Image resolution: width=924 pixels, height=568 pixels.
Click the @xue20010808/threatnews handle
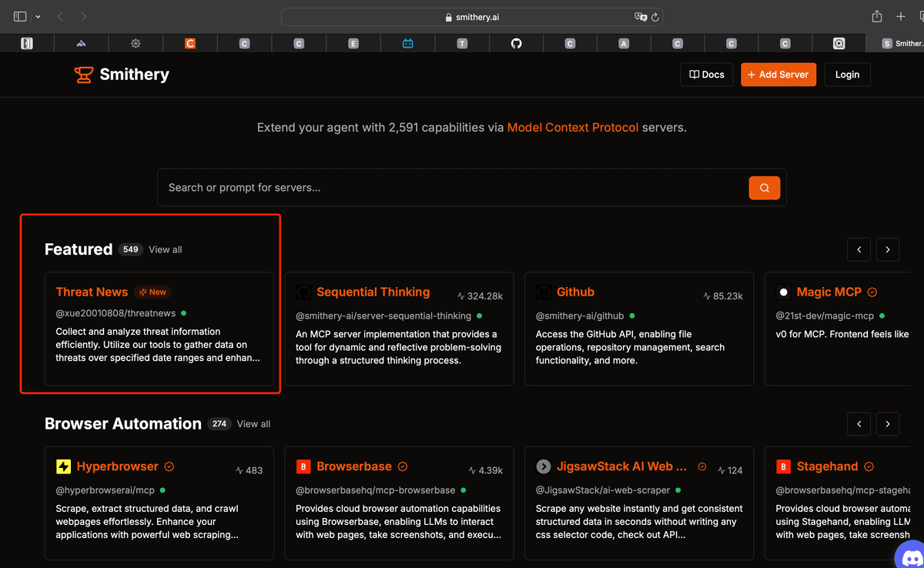[115, 313]
